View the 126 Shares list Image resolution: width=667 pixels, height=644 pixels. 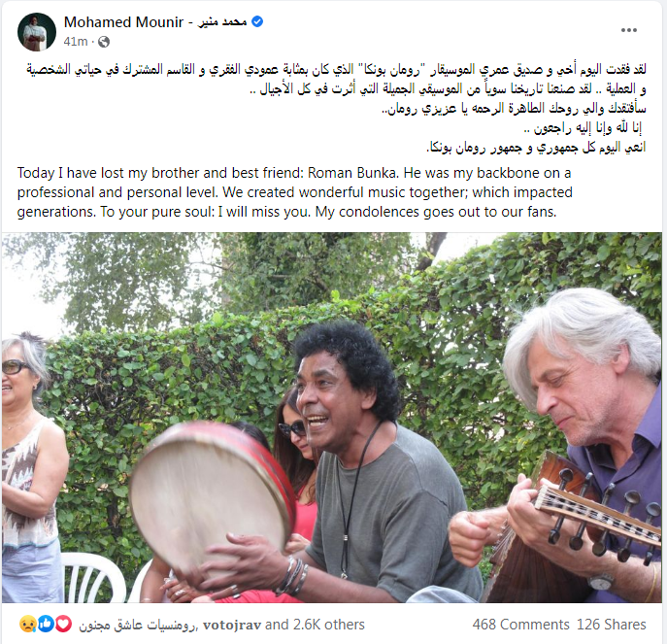tap(612, 625)
